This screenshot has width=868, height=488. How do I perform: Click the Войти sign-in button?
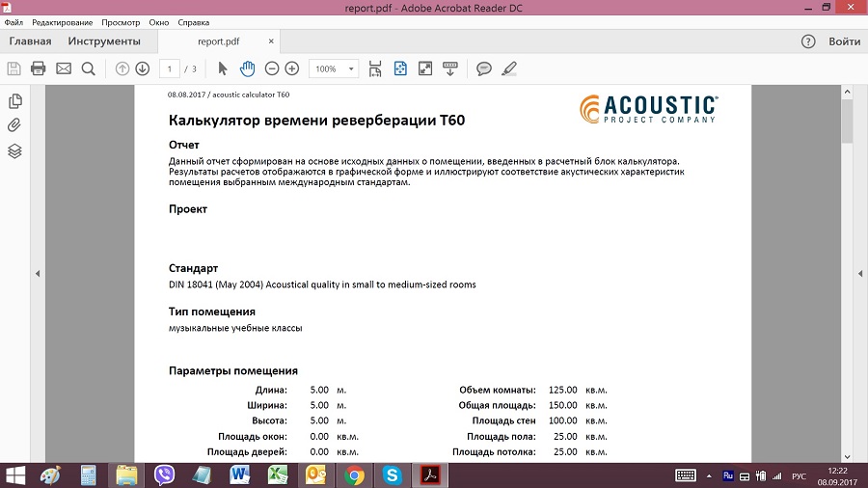[x=844, y=41]
